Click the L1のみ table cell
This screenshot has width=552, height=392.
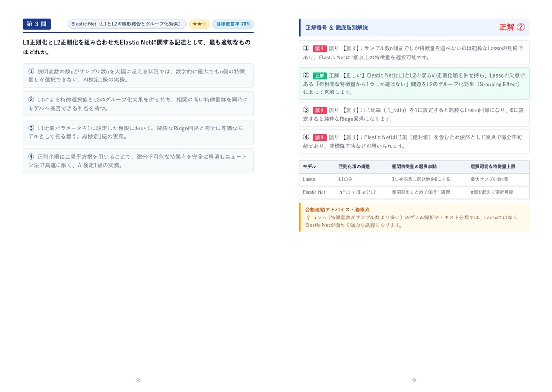point(346,179)
